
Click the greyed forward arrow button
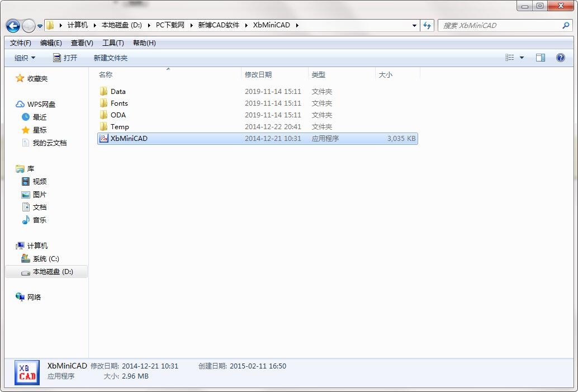coord(29,26)
